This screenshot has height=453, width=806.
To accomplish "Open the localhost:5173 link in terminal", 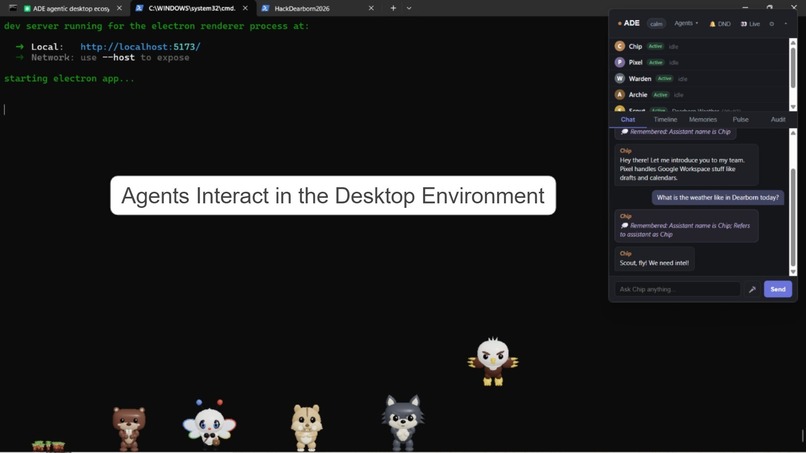I will point(140,47).
